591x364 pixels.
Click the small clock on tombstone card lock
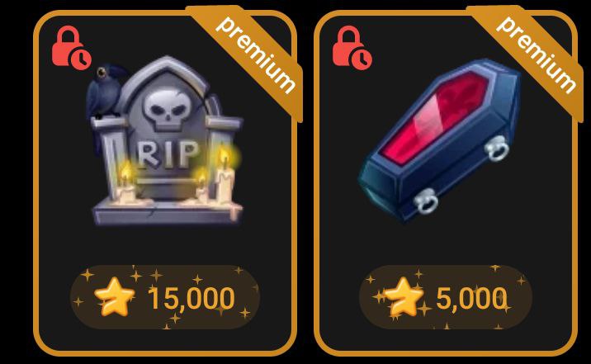point(80,59)
